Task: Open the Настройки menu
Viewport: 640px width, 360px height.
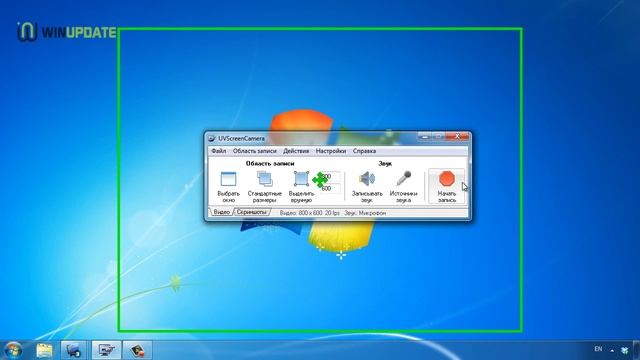Action: [331, 151]
